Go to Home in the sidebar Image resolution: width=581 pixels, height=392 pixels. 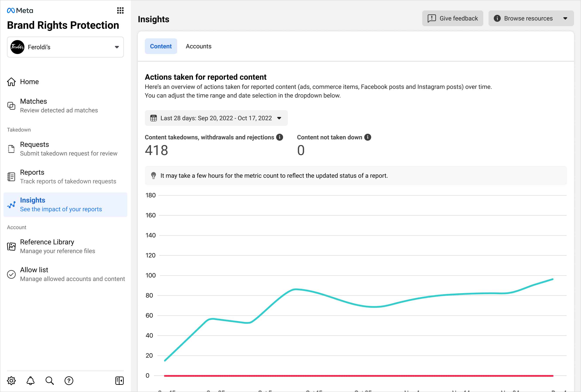(x=29, y=82)
